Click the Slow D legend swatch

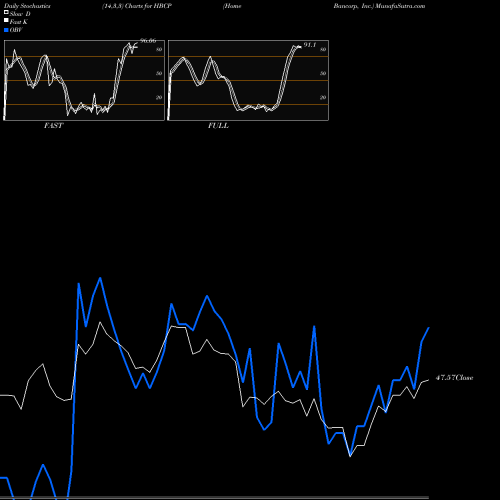point(6,12)
